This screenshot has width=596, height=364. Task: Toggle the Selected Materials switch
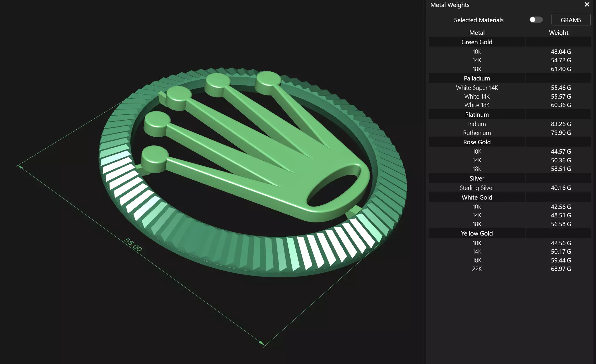[x=536, y=20]
